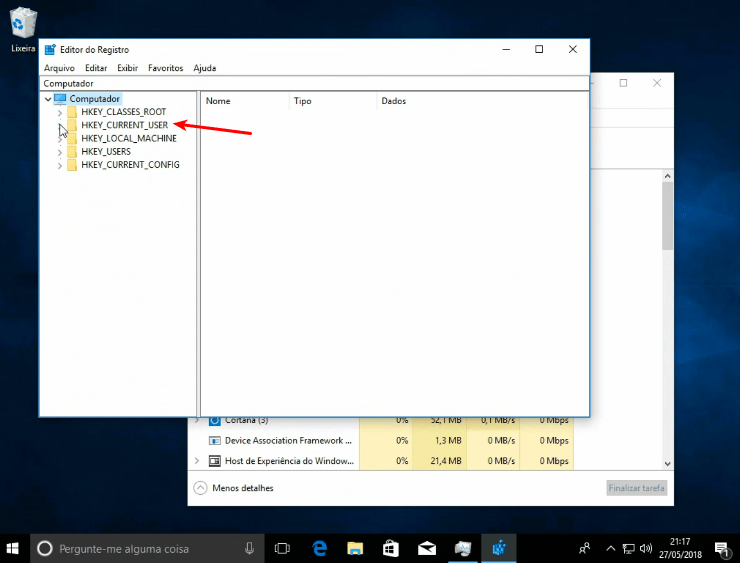Open the Arquivo menu
The image size is (740, 563).
pos(59,68)
